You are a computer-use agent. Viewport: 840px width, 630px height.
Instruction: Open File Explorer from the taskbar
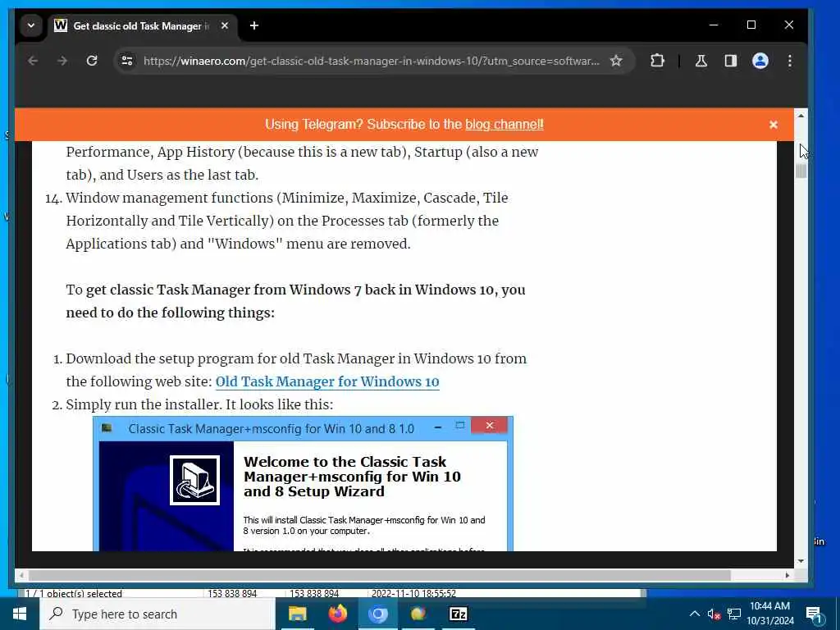297,614
